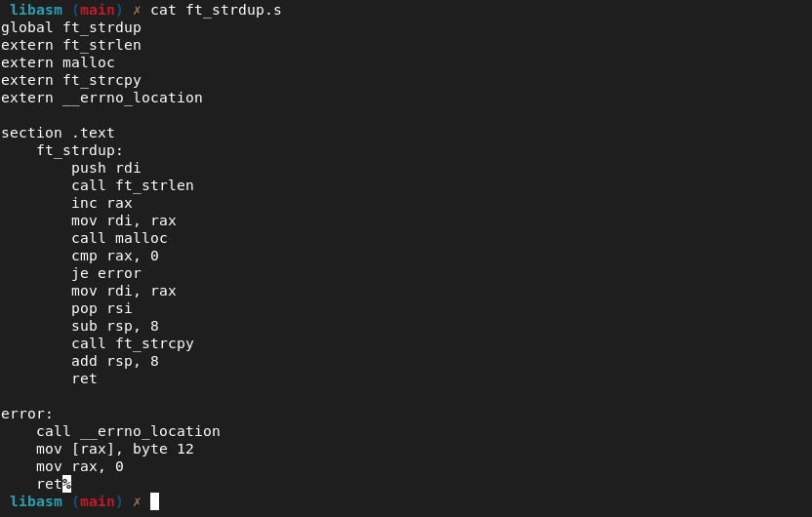Click the 'mov [rax], byte 12' line
The image size is (812, 517).
(x=115, y=450)
